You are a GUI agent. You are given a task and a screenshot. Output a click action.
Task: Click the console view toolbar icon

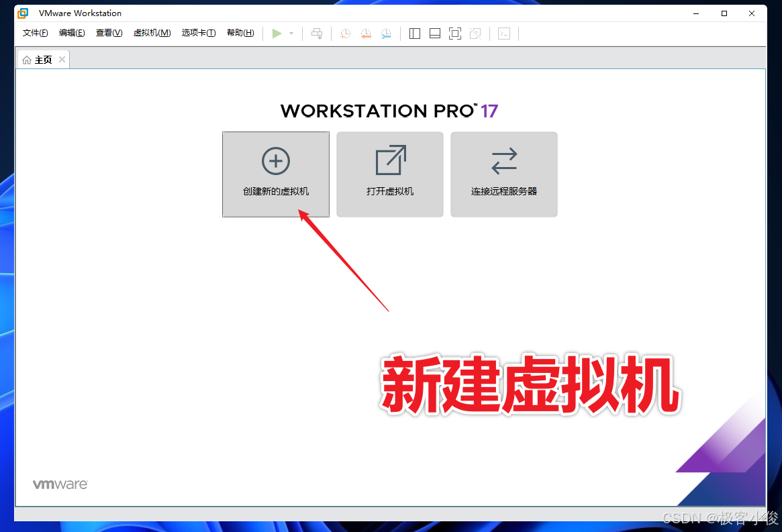pyautogui.click(x=504, y=34)
